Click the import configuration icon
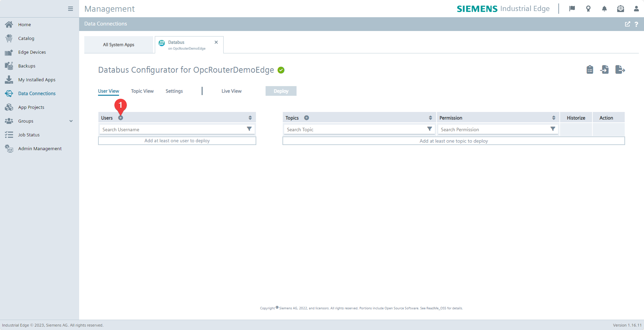This screenshot has height=330, width=644. [604, 70]
